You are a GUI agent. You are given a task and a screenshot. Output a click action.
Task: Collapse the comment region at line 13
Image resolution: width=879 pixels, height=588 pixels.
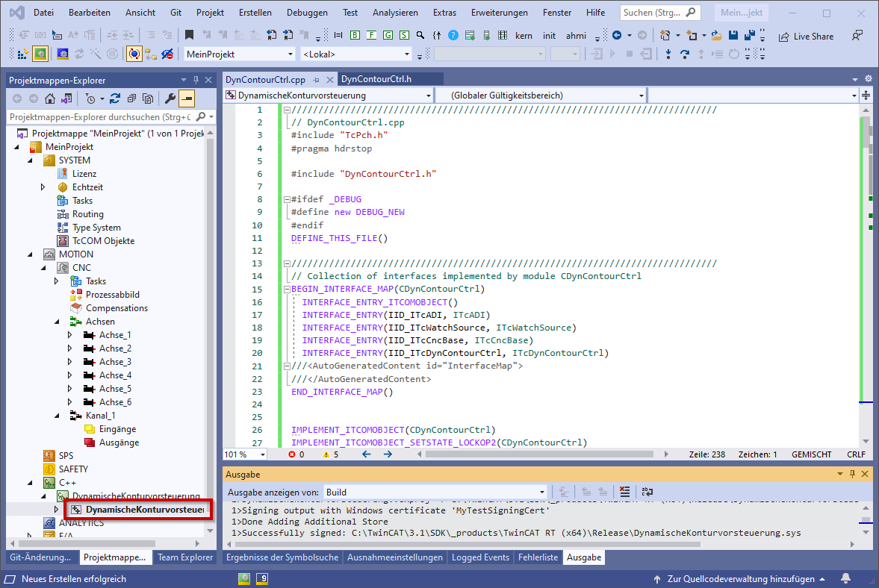[x=287, y=263]
